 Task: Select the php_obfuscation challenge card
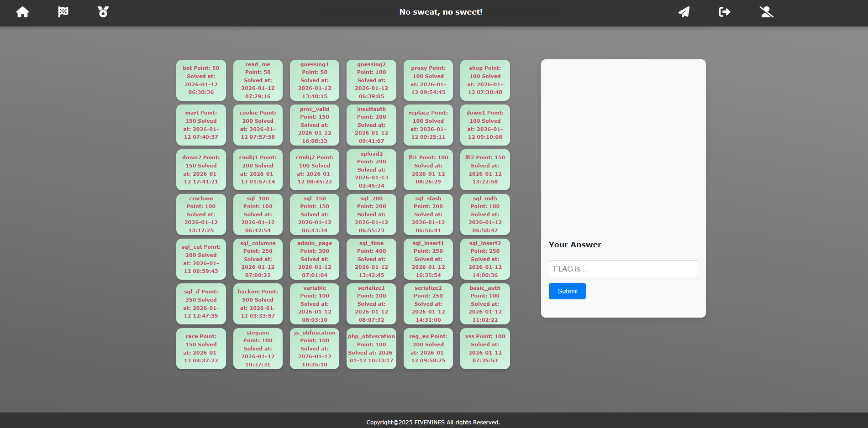371,349
